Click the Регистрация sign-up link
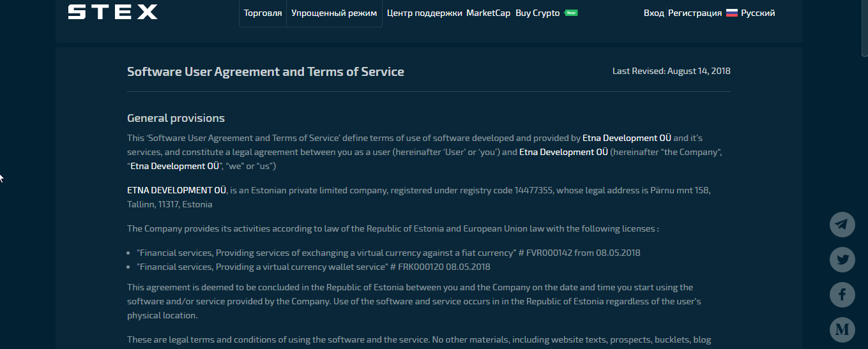The height and width of the screenshot is (349, 868). (695, 13)
